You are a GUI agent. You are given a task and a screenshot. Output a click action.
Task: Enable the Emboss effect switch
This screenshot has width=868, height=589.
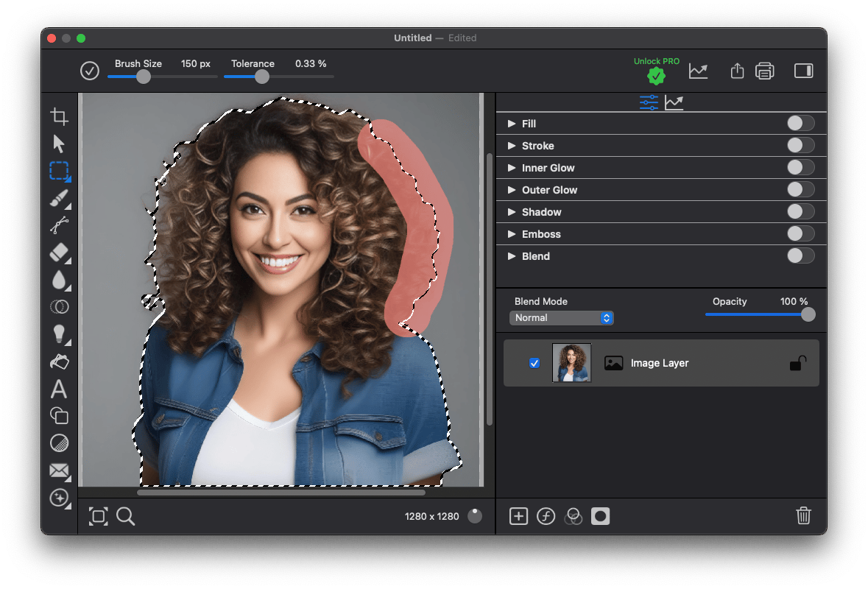800,233
